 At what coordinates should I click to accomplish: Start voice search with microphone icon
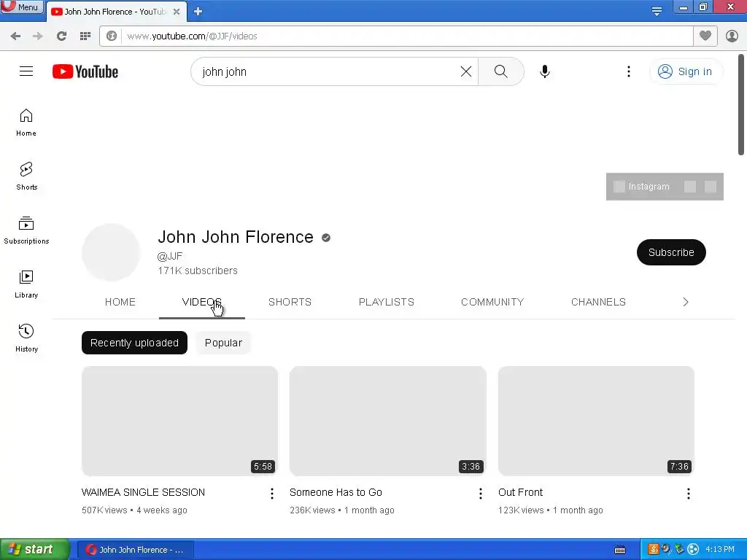(x=544, y=71)
